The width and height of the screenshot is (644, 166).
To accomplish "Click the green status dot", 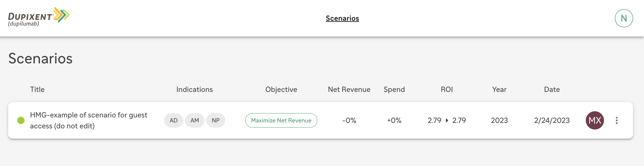I will (x=21, y=120).
